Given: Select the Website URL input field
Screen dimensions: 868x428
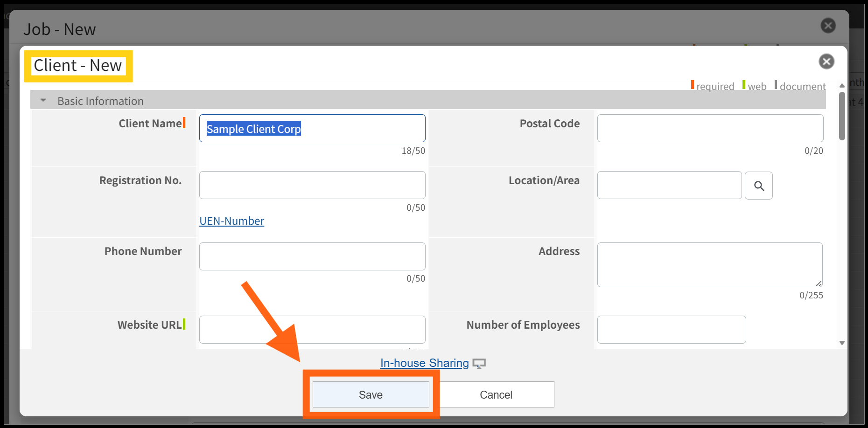Looking at the screenshot, I should (312, 330).
